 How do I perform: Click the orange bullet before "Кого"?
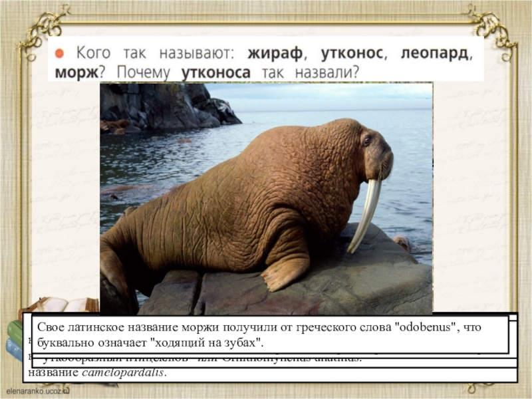click(59, 53)
